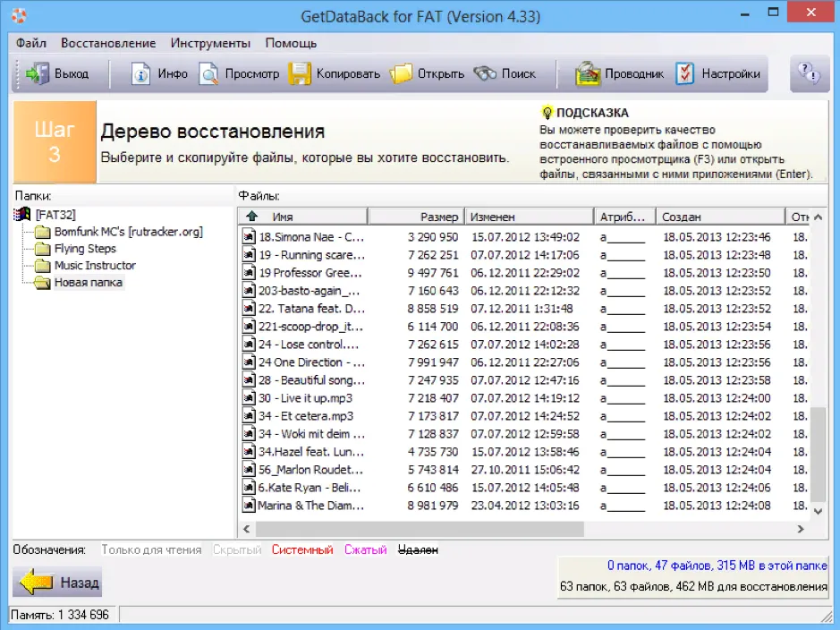Click file icon beside 203-basto-again
840x630 pixels.
click(249, 291)
